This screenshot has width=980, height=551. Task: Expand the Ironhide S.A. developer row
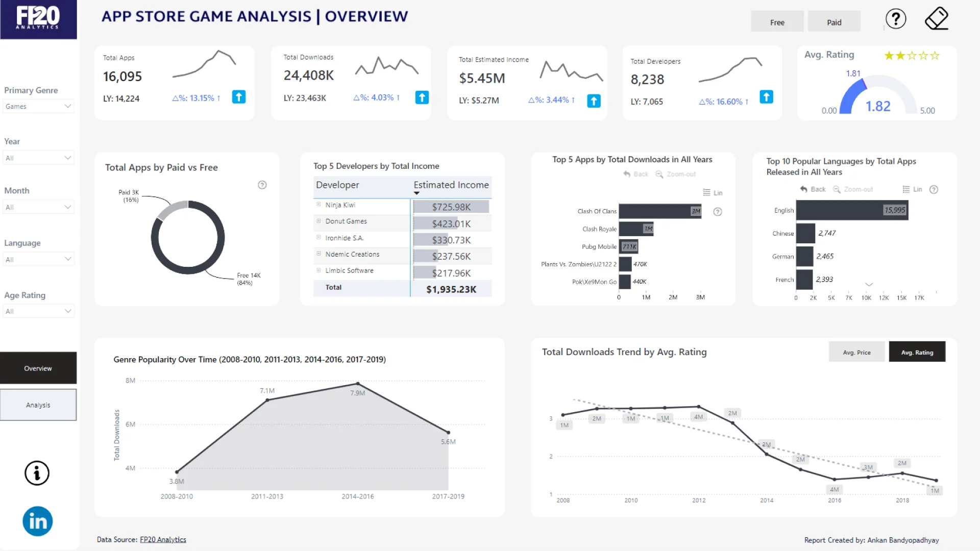point(318,238)
